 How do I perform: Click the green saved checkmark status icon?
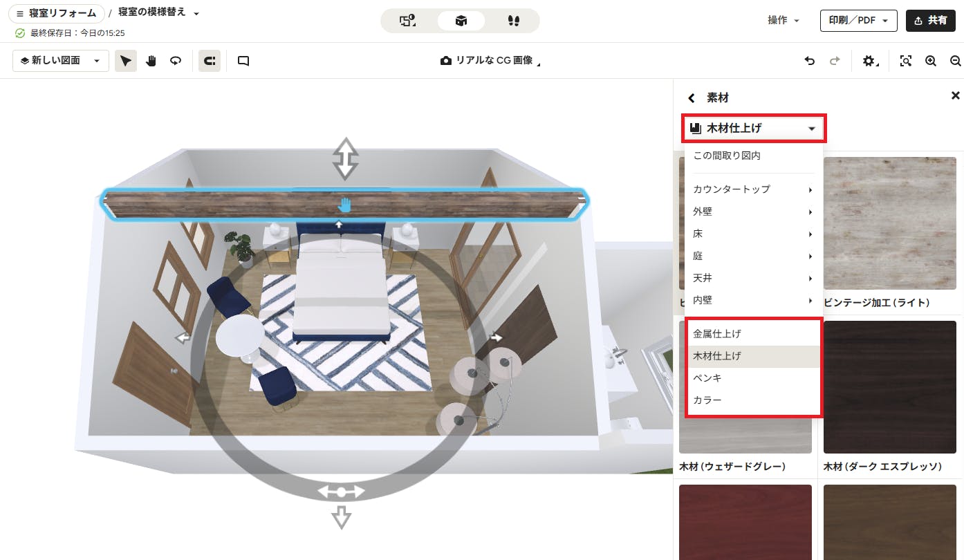click(x=20, y=33)
